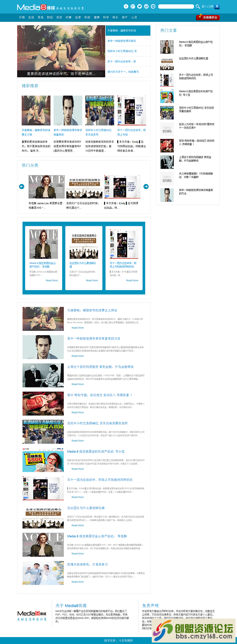Click wedding couple thumbnail at list bottom
Viewport: 237px width, 644px height.
coord(43,573)
